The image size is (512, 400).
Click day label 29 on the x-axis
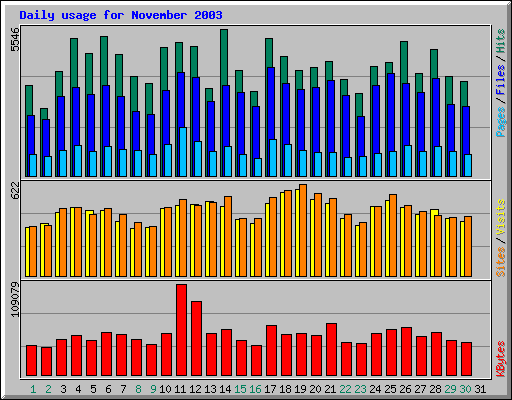(450, 389)
